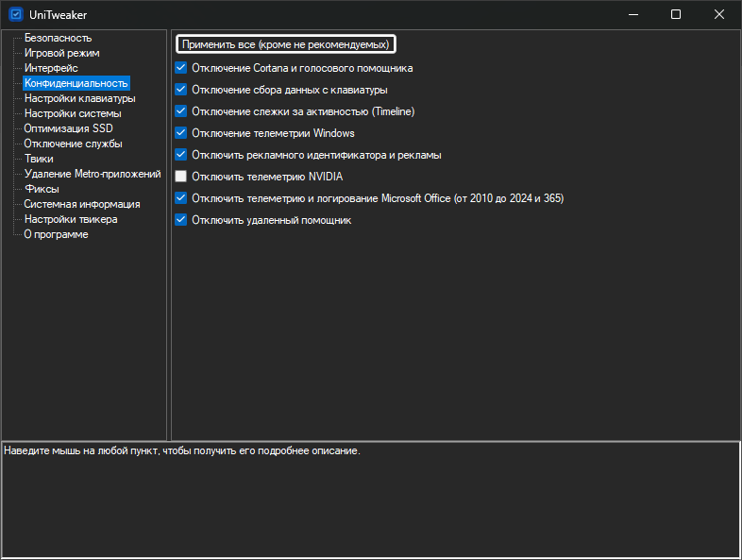Viewport: 742px width, 560px height.
Task: Enable 'Отключить телеметрию NVIDIA' checkbox
Action: [x=181, y=177]
